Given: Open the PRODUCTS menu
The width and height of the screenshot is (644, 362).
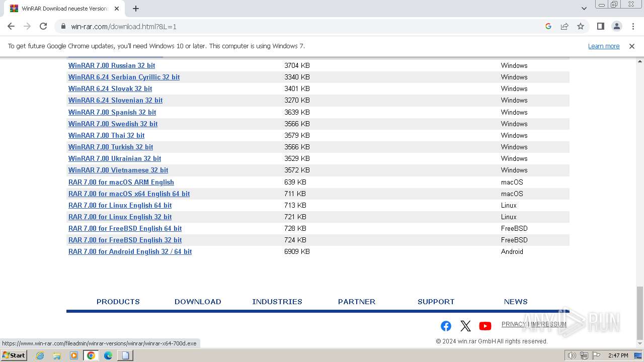Looking at the screenshot, I should click(x=118, y=302).
